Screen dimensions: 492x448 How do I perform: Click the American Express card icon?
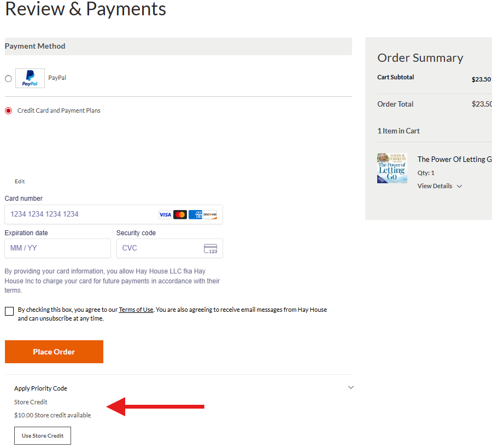point(195,214)
